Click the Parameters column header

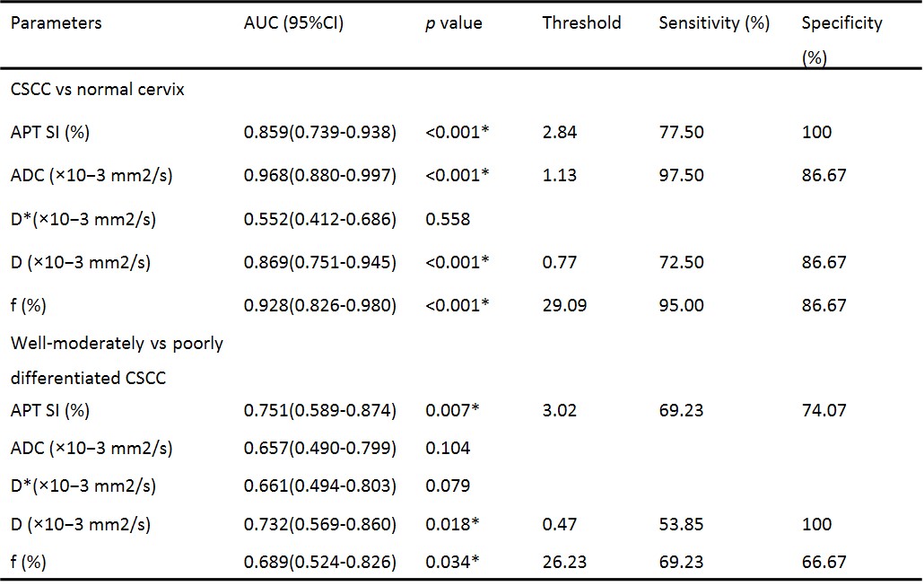click(56, 23)
